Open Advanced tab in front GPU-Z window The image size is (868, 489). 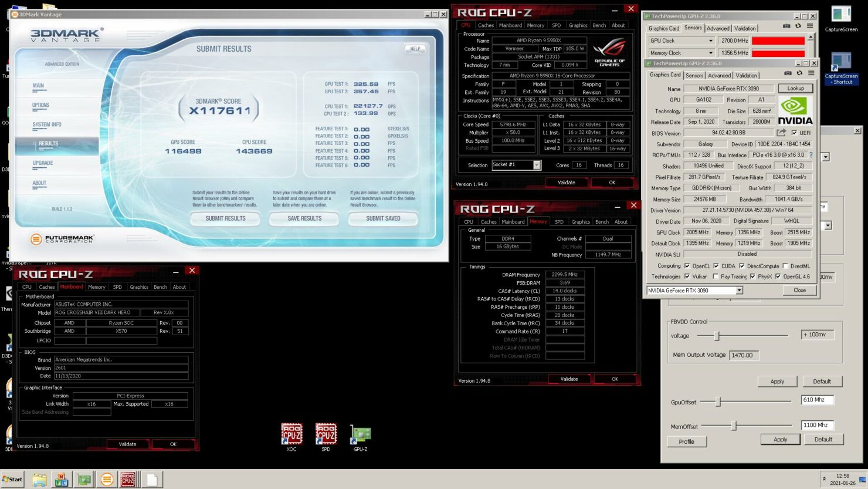720,76
